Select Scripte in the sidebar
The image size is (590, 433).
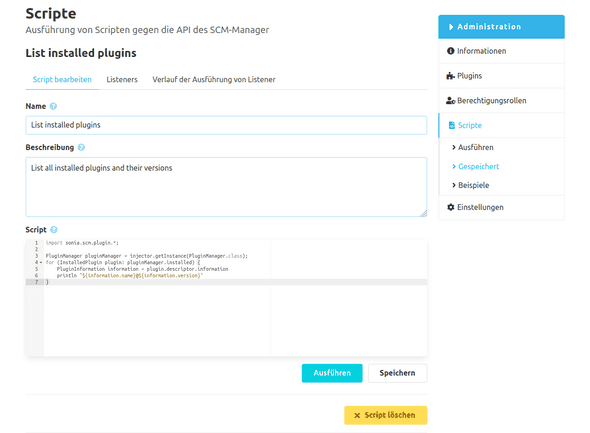[501, 125]
